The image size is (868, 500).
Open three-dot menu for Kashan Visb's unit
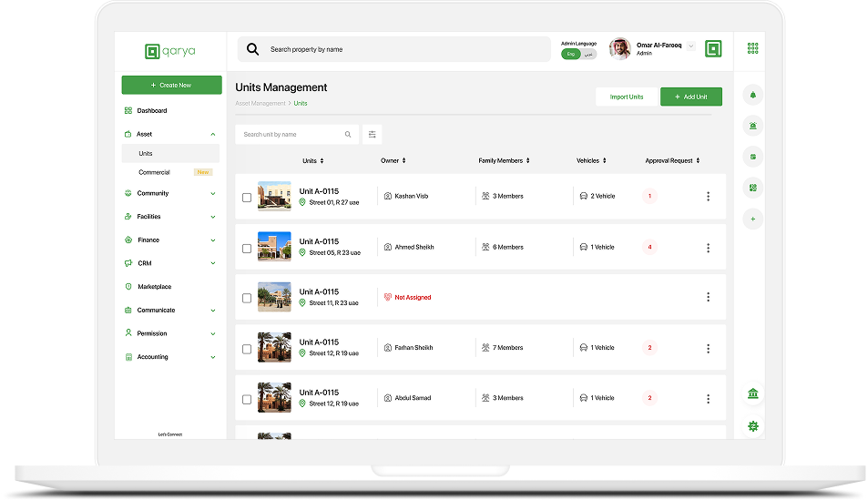[708, 197]
